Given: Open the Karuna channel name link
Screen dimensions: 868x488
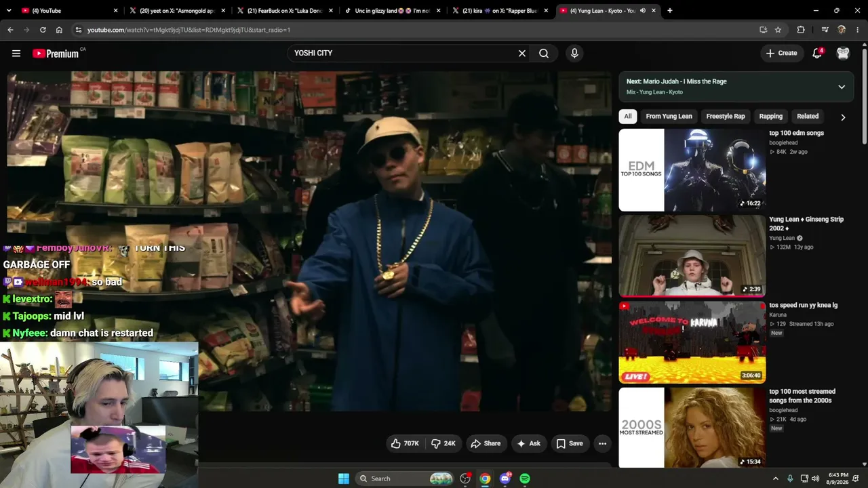Looking at the screenshot, I should tap(778, 315).
